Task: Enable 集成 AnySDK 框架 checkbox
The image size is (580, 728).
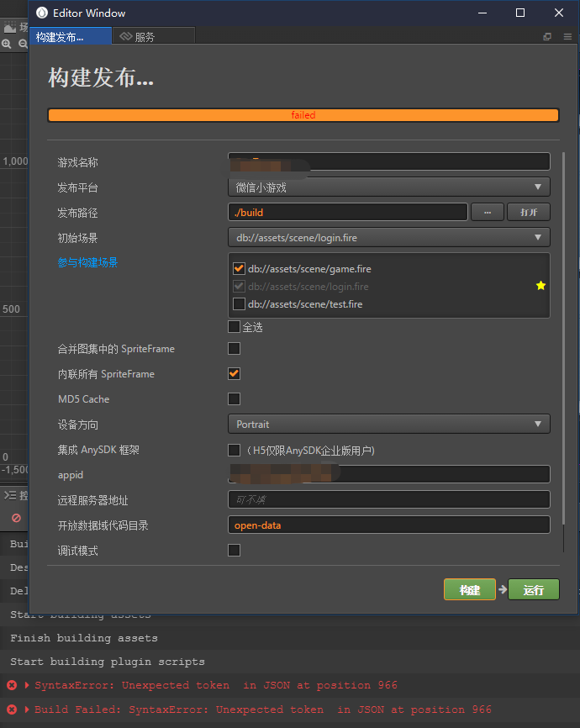Action: [x=234, y=450]
